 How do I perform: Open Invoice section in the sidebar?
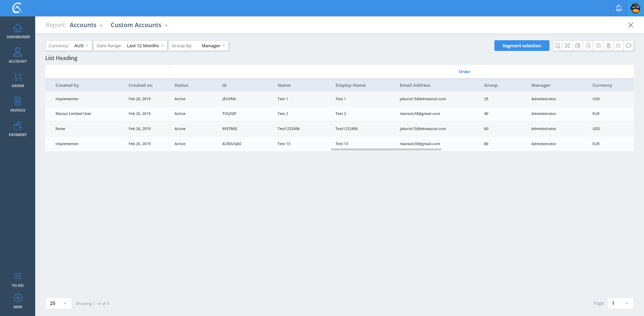click(x=18, y=104)
